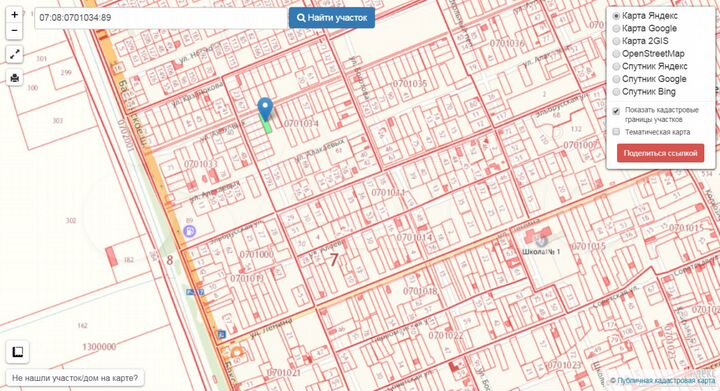Click the Поделиться ссылкой red button
The height and width of the screenshot is (391, 720).
click(x=660, y=153)
